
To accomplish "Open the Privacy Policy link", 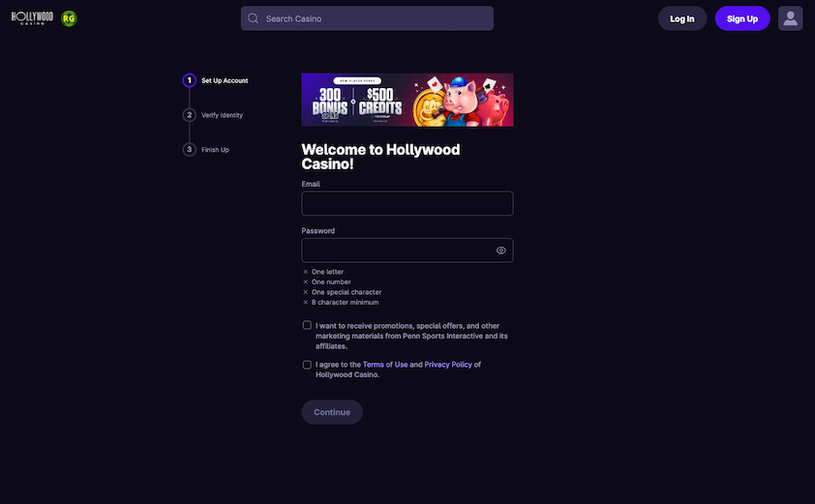I will pyautogui.click(x=448, y=365).
